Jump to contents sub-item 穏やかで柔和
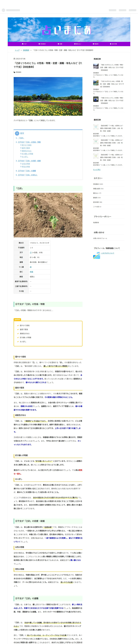Image resolution: width=138 pixels, height=644 pixels. click(27, 145)
